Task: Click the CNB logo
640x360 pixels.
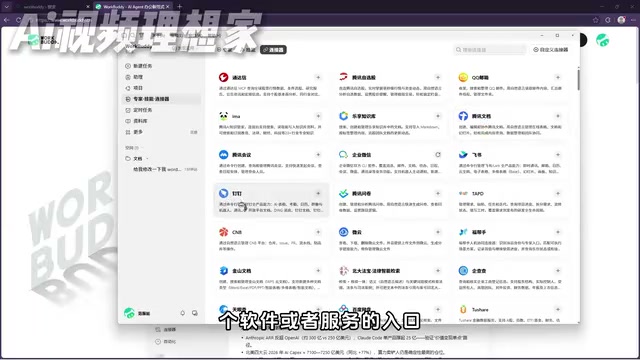Action: 223,232
